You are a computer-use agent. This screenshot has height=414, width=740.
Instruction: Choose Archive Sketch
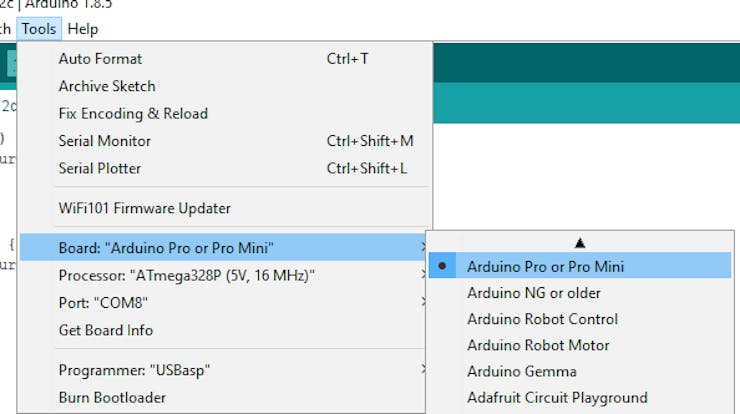225,86
